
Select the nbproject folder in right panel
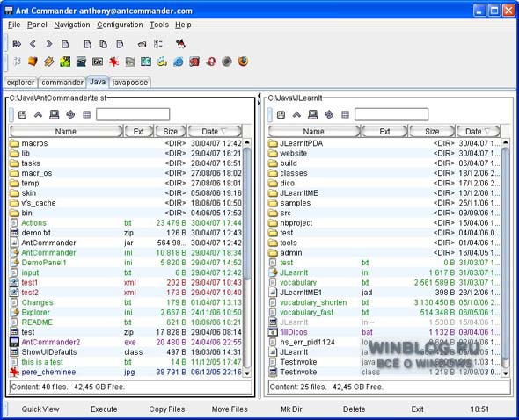[384, 223]
